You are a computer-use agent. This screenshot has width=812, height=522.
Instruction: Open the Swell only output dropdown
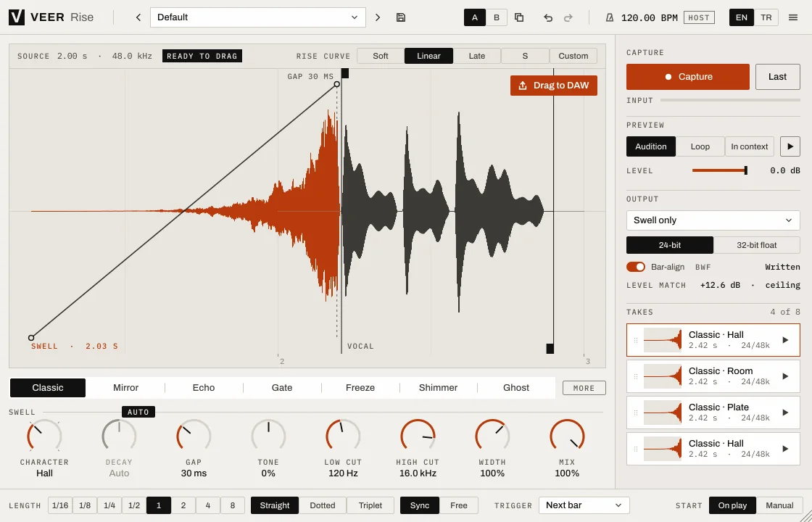pos(713,220)
